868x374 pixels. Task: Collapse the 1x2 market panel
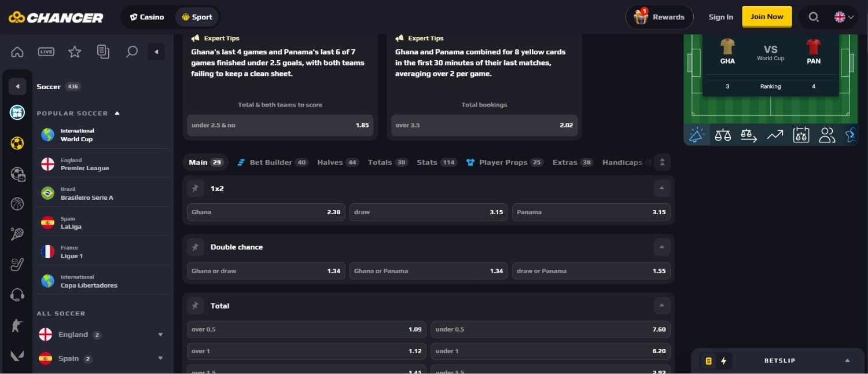pos(662,188)
